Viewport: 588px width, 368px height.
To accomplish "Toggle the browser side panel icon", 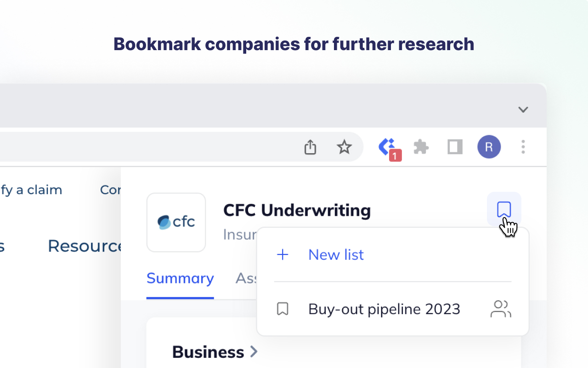I will [x=455, y=147].
